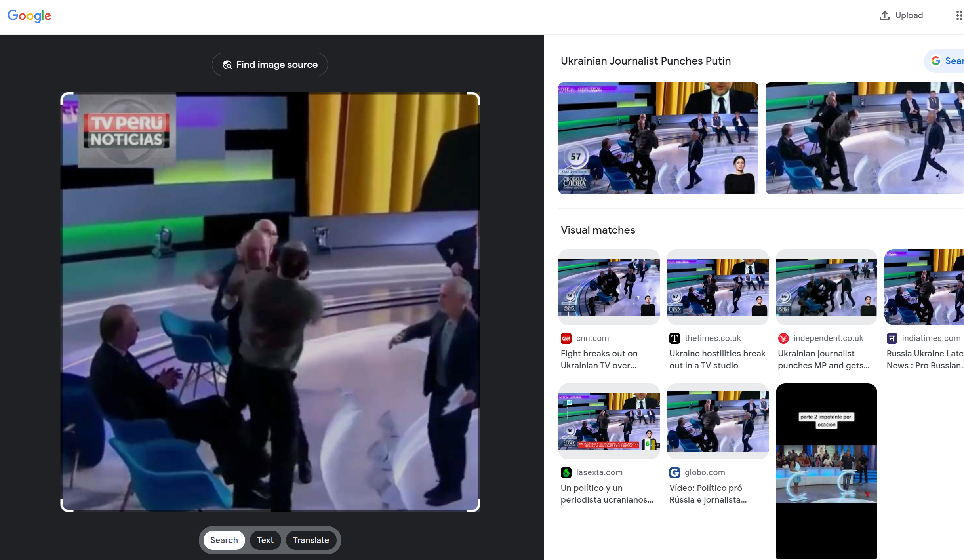The width and height of the screenshot is (964, 560).
Task: Click the cnn.com source label
Action: pos(592,338)
